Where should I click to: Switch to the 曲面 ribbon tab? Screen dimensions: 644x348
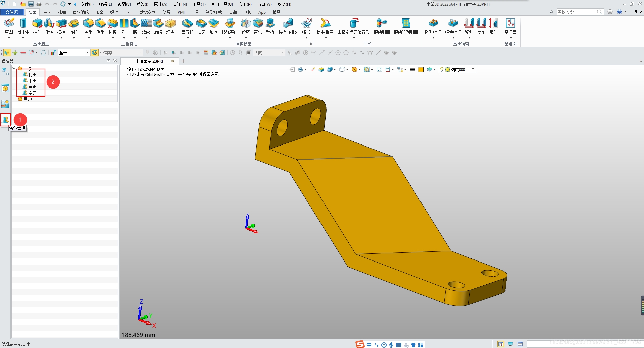click(x=47, y=12)
